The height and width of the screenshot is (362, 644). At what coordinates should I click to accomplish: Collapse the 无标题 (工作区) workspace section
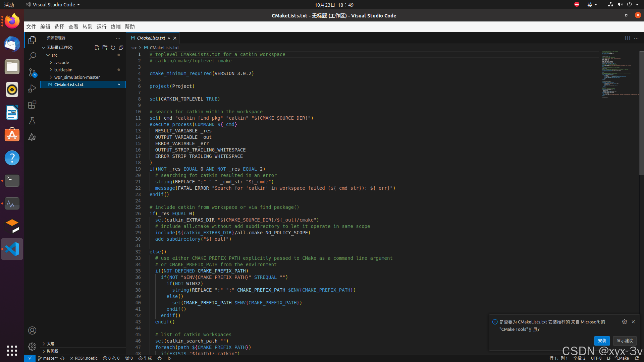(59, 48)
